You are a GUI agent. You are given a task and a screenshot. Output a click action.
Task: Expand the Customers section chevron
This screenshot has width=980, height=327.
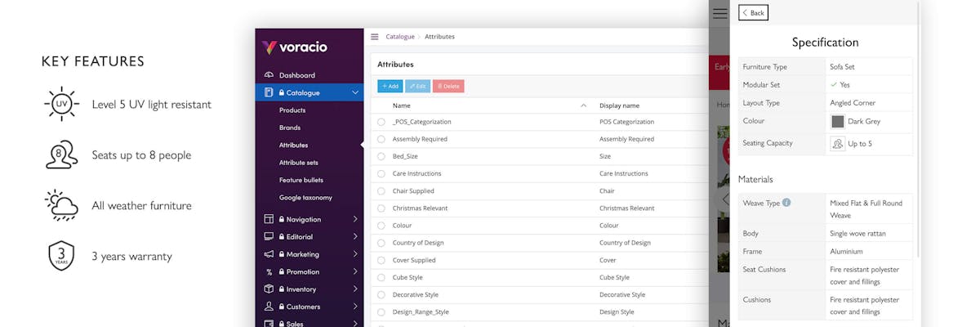tap(355, 307)
